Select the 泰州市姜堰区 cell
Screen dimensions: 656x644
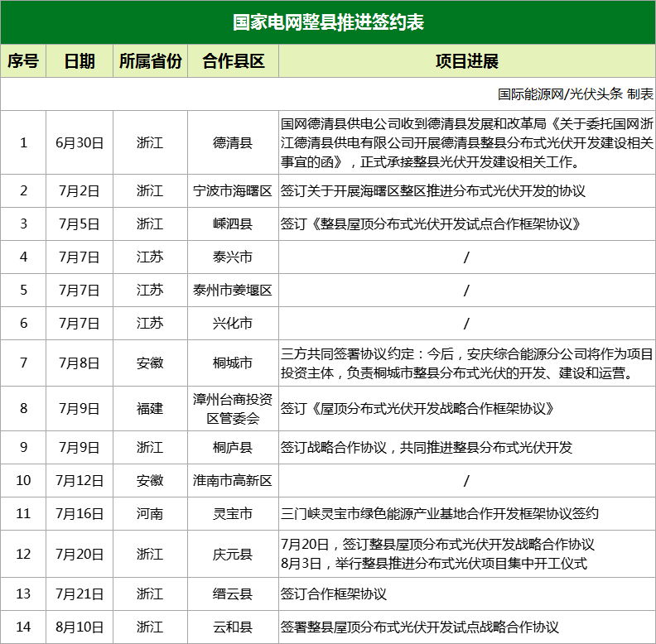coord(233,290)
